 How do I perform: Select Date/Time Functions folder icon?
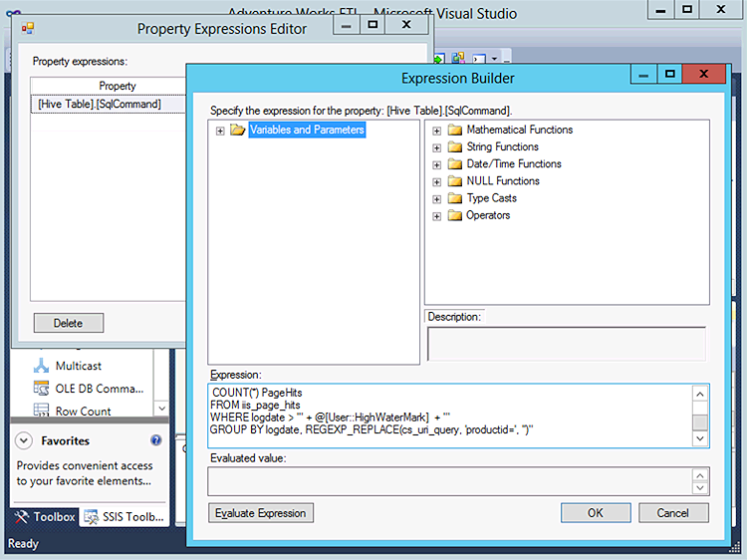tap(455, 164)
